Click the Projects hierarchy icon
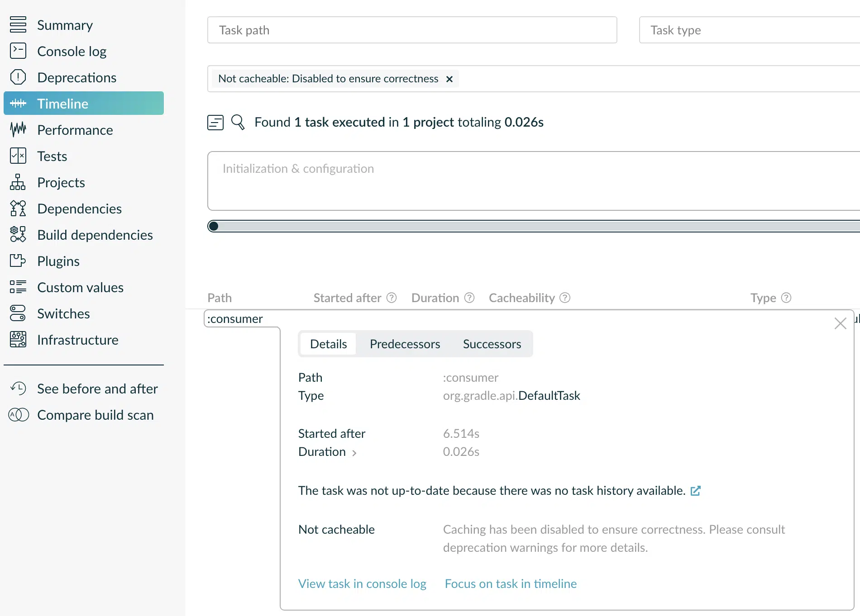This screenshot has height=616, width=860. click(x=18, y=182)
